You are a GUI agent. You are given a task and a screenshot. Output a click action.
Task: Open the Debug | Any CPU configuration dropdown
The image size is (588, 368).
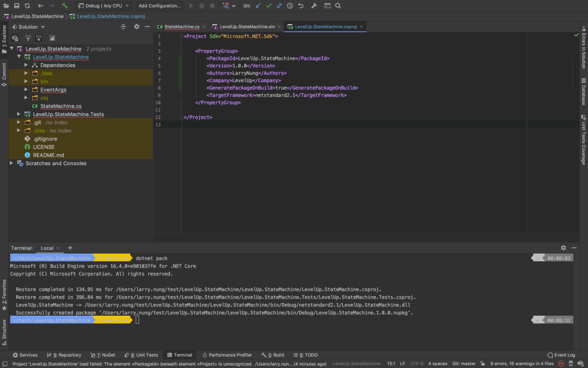[103, 6]
